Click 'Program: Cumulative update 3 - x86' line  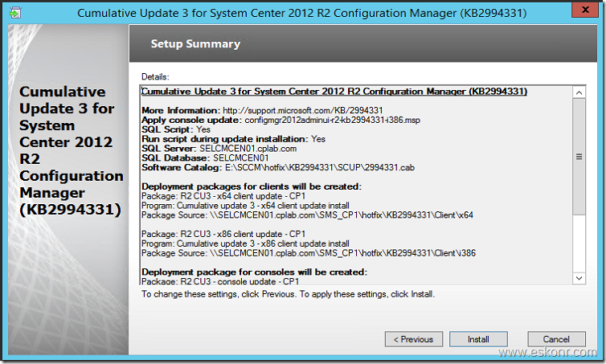click(245, 243)
